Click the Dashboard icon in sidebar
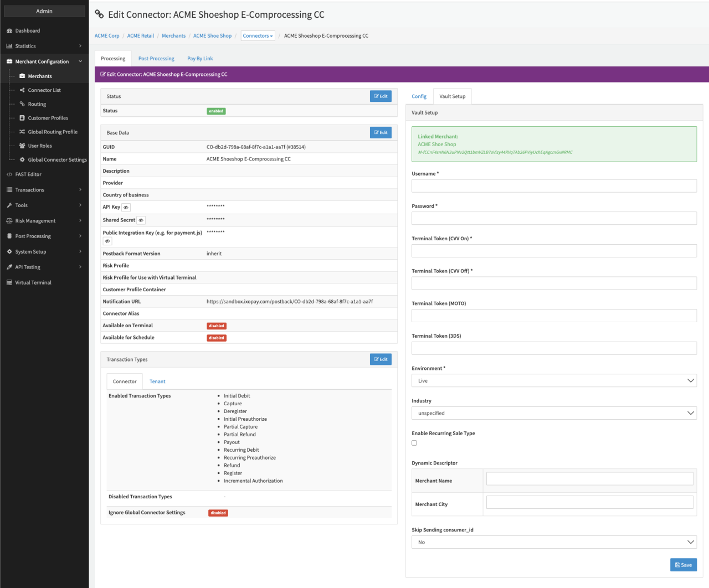The image size is (709, 588). (x=9, y=31)
